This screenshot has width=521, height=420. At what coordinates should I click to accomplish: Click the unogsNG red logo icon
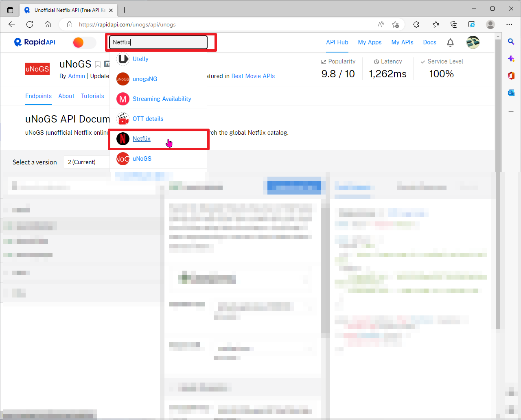coord(123,79)
